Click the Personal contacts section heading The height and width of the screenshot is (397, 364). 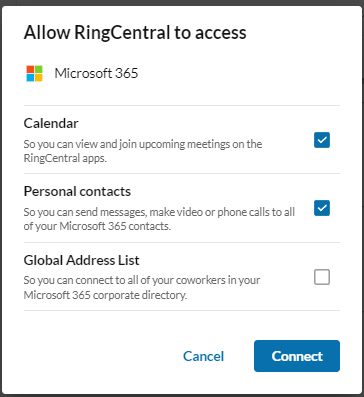[77, 191]
